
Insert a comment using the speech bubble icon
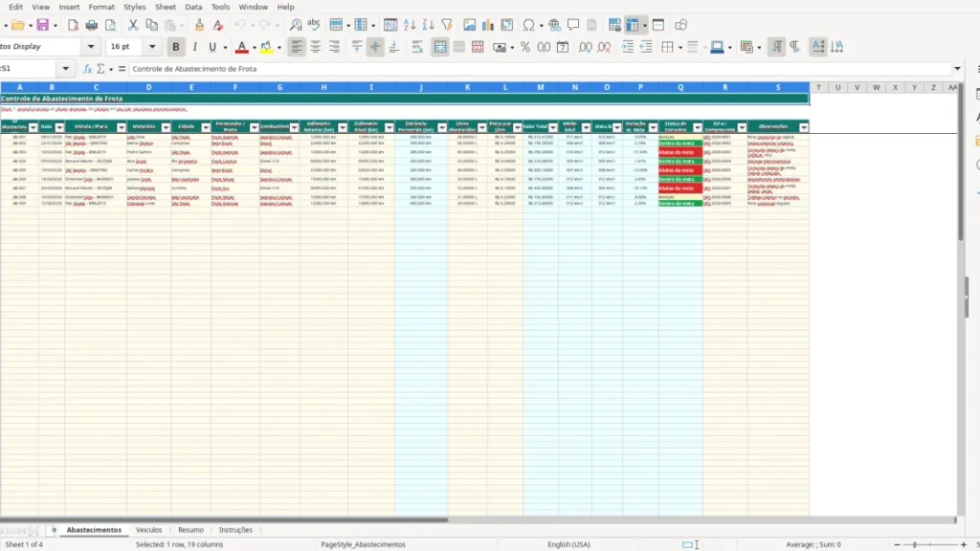(x=573, y=25)
